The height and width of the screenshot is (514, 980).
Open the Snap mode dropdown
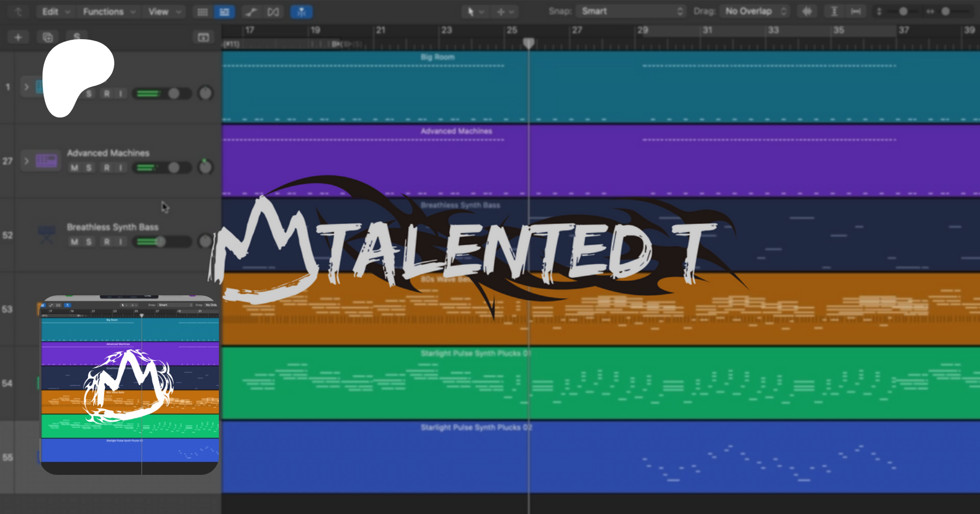(x=631, y=11)
